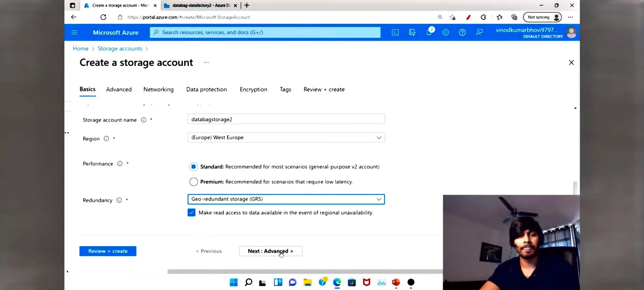Switch to the Networking tab

tap(158, 89)
